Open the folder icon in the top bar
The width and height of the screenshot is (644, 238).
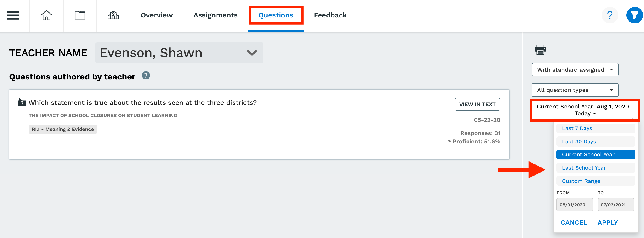tap(80, 15)
